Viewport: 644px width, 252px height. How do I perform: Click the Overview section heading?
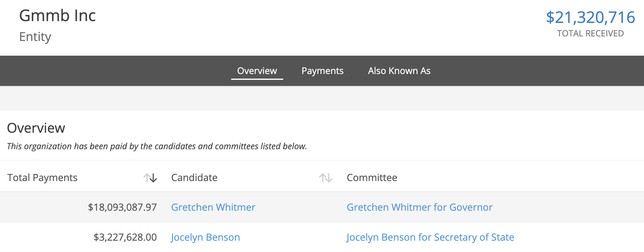click(36, 128)
